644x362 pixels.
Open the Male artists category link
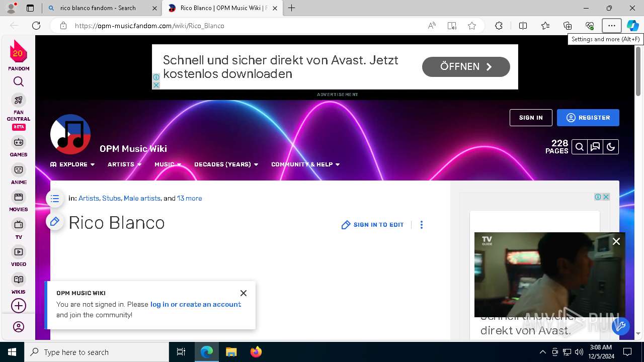[x=142, y=199]
